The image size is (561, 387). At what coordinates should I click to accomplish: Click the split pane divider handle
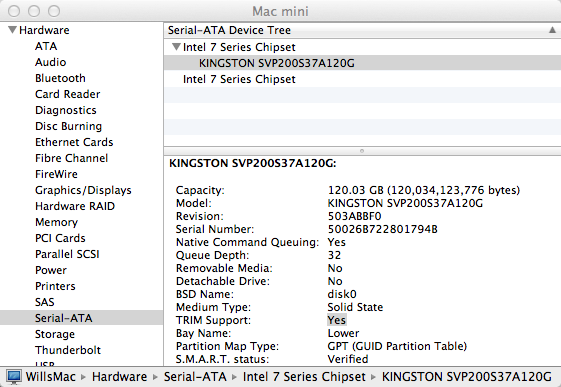pos(362,151)
